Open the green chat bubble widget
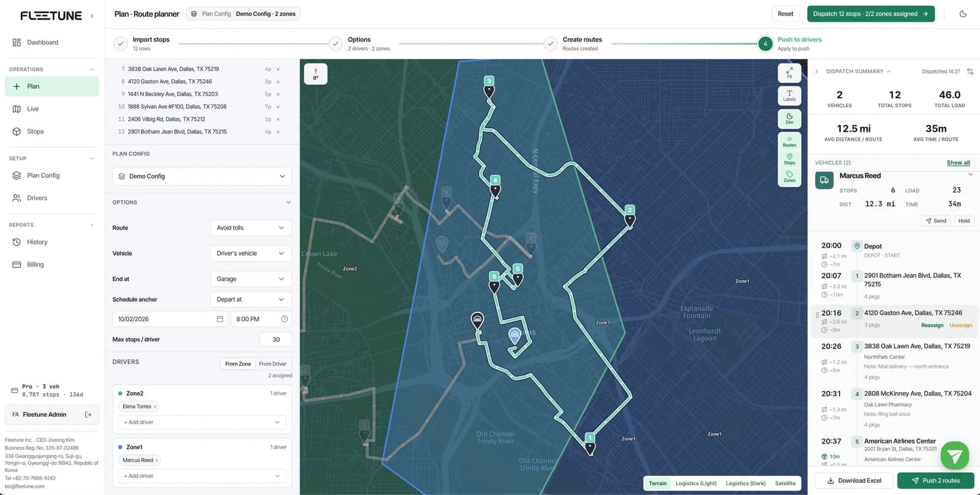The width and height of the screenshot is (980, 495). click(954, 455)
